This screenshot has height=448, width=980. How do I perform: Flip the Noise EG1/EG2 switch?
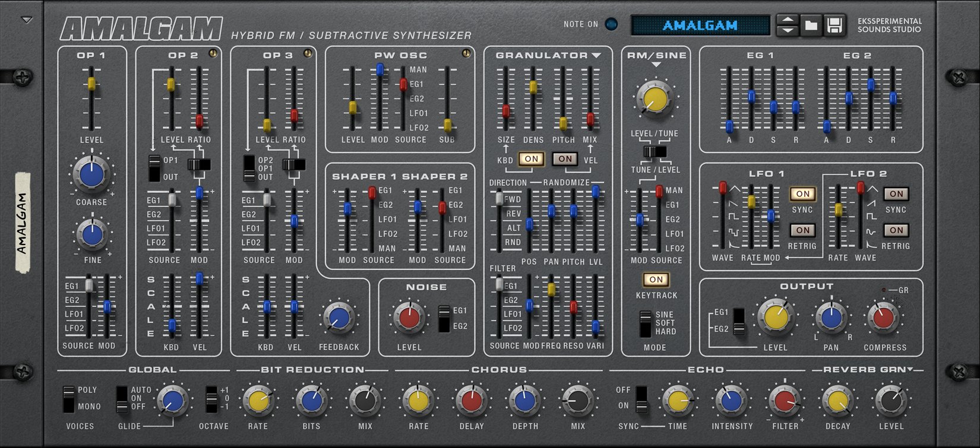tap(444, 319)
